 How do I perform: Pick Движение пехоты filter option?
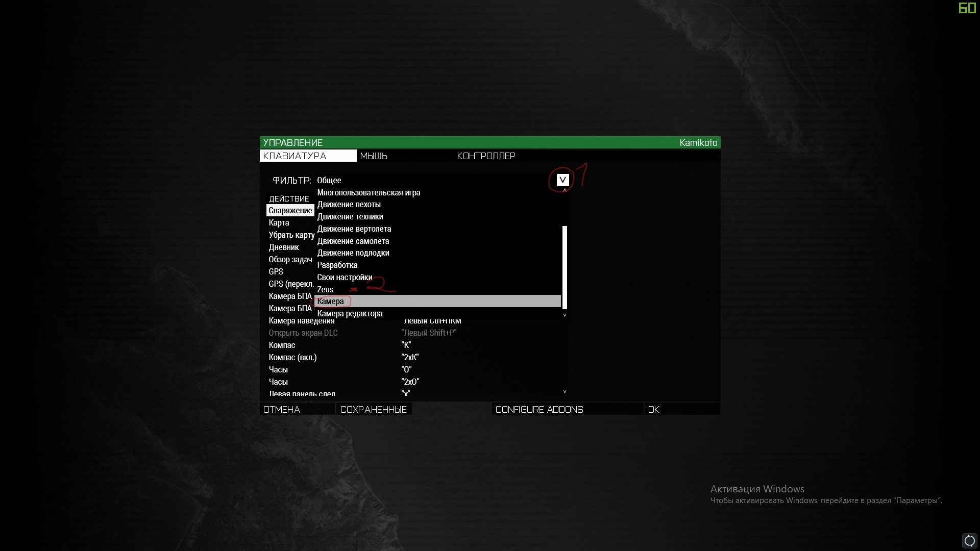[349, 205]
